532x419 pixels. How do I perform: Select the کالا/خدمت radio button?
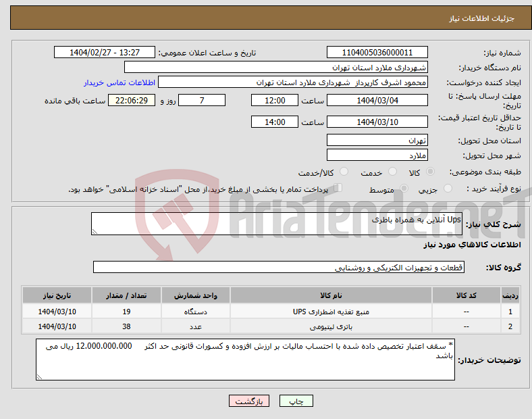(344, 172)
